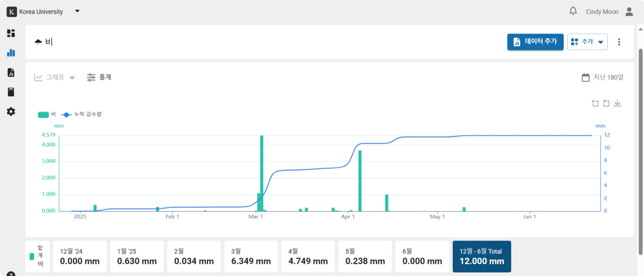Expand the Korea University organization dropdown arrow
Viewport: 644px width, 276px height.
click(77, 11)
